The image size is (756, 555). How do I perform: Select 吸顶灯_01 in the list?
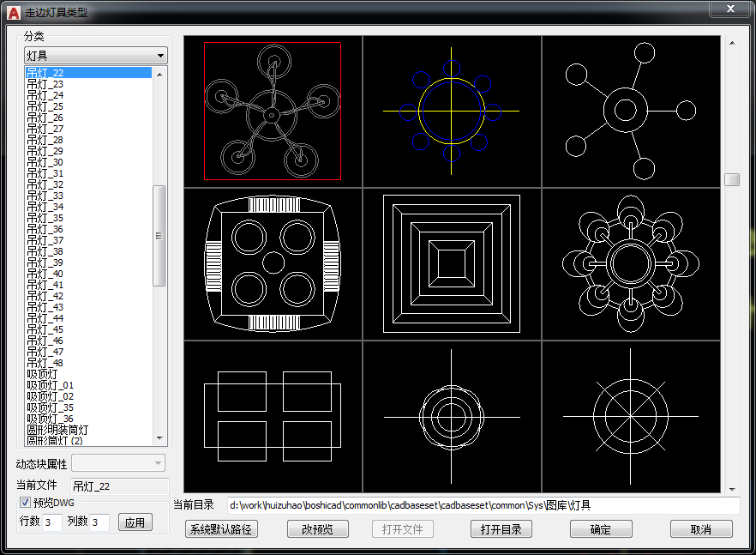tap(88, 385)
